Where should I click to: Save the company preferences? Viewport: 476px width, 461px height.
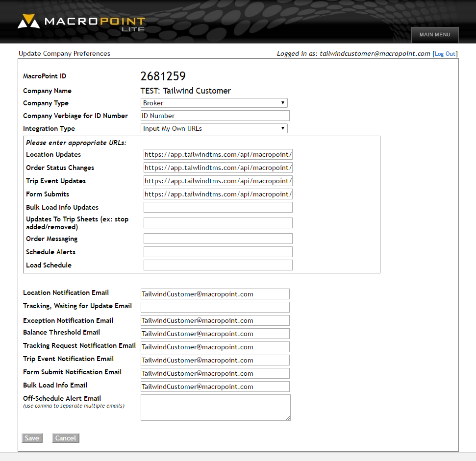[x=31, y=438]
